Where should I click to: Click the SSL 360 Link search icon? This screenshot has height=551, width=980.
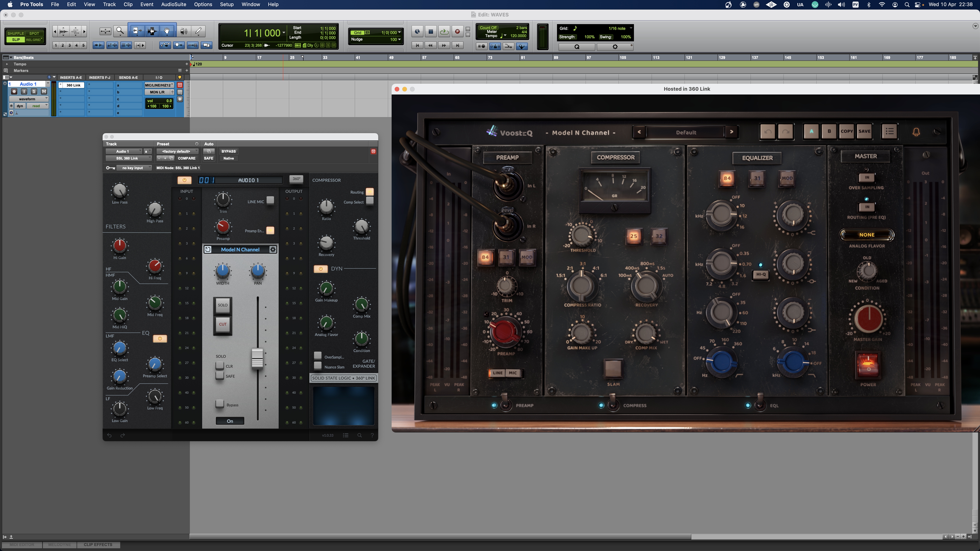pos(359,435)
